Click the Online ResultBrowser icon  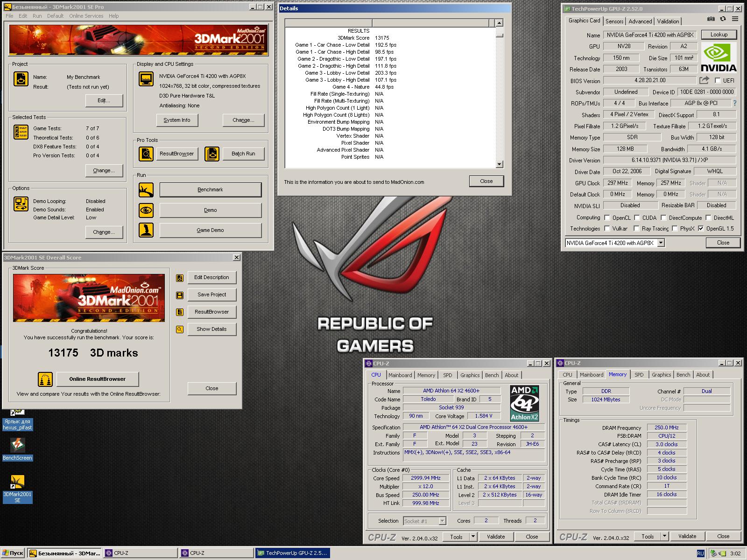click(x=45, y=379)
